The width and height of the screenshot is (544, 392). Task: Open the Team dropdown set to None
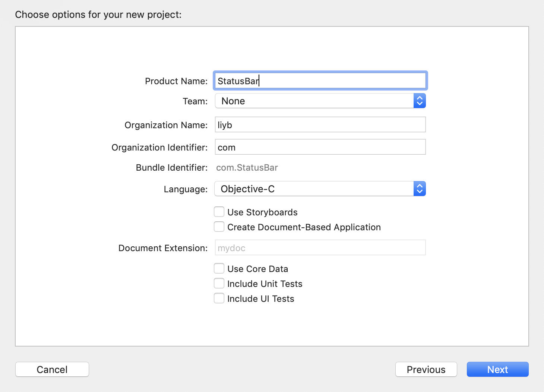[x=320, y=101]
